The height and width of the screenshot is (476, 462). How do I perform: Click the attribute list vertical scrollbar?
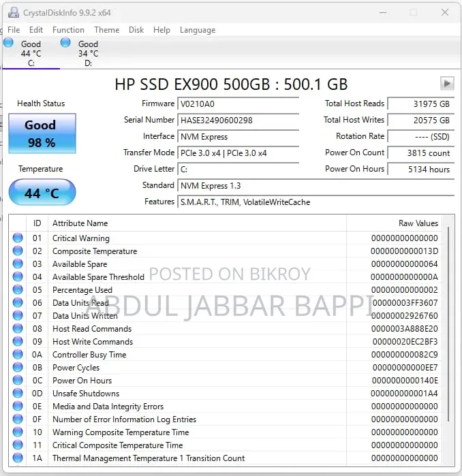coord(448,324)
